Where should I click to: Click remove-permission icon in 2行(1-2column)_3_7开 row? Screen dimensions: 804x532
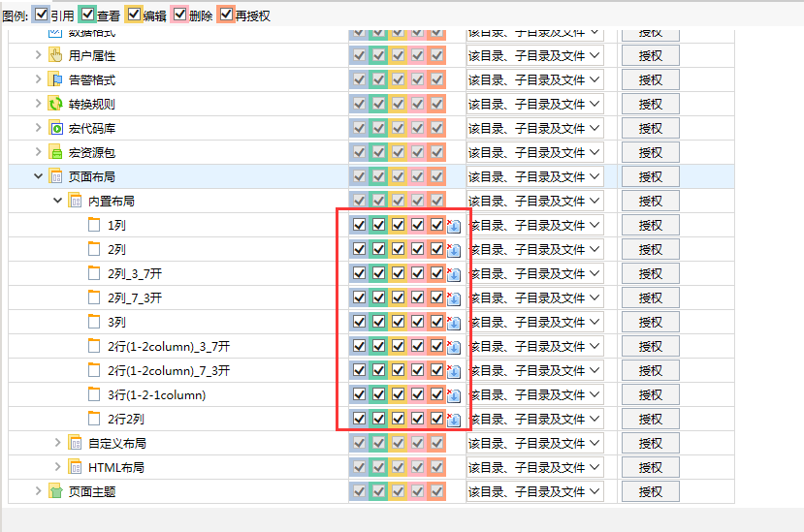tap(454, 347)
